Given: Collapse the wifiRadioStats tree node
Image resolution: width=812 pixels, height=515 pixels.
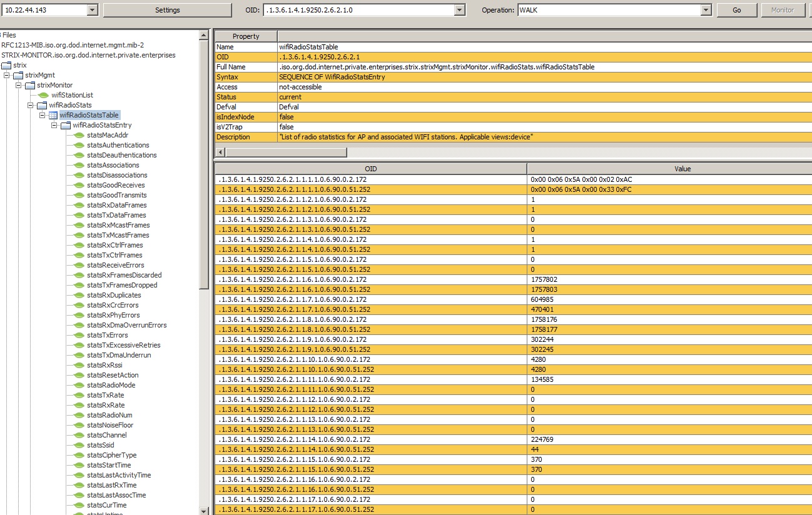Looking at the screenshot, I should pyautogui.click(x=31, y=105).
